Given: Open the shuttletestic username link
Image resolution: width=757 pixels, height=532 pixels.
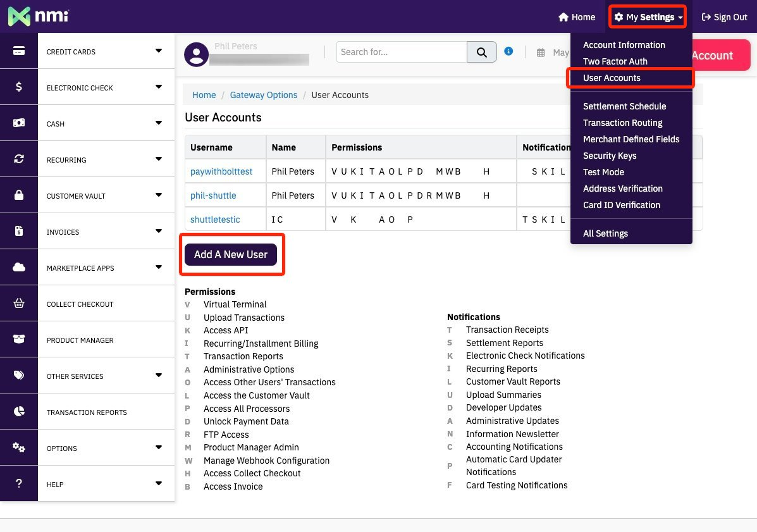Looking at the screenshot, I should click(215, 220).
